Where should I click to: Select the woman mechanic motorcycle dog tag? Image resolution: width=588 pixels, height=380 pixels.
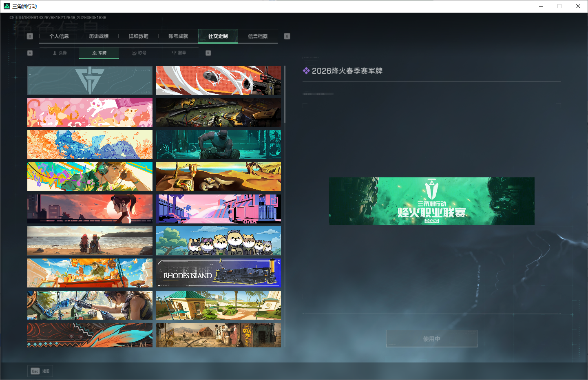(x=90, y=305)
